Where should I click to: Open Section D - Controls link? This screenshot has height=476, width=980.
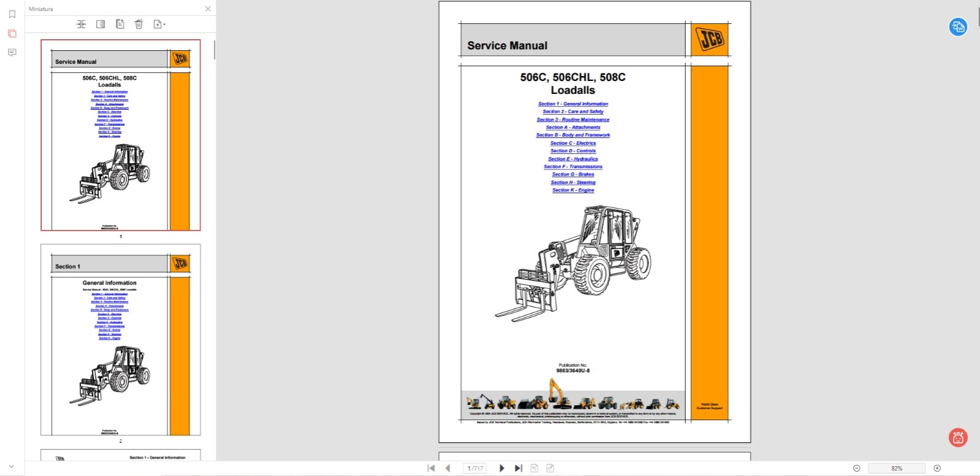click(x=573, y=151)
